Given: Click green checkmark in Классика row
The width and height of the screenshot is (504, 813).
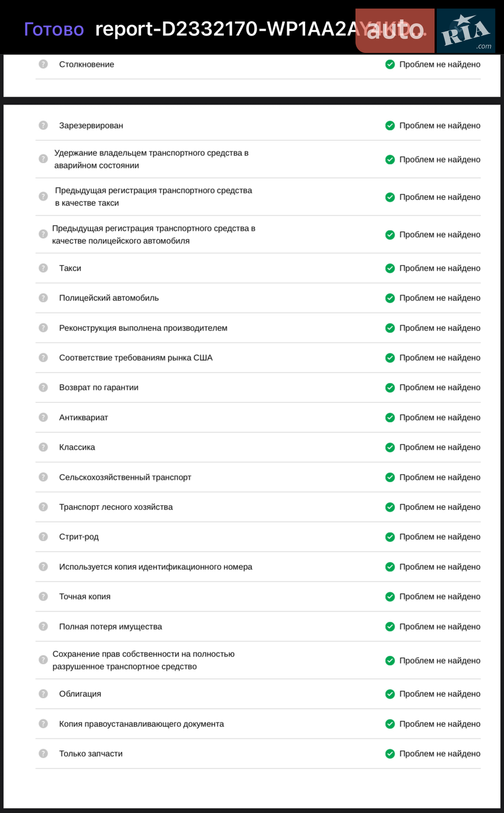Looking at the screenshot, I should point(390,448).
